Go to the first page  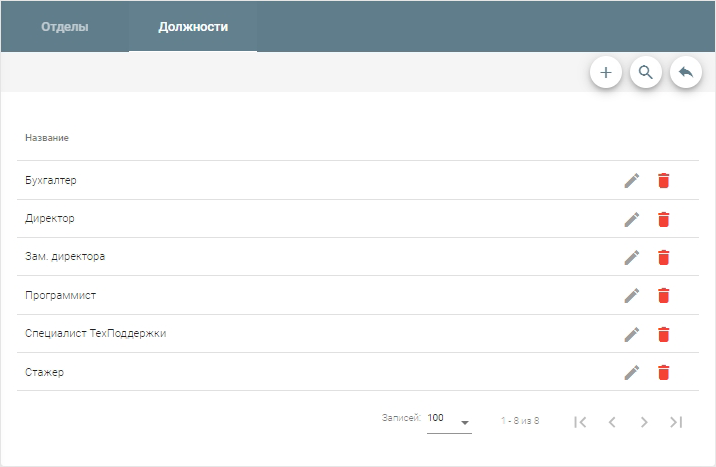580,422
